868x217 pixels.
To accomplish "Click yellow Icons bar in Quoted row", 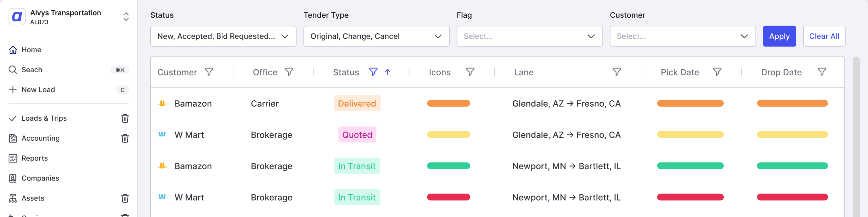I will [x=448, y=134].
